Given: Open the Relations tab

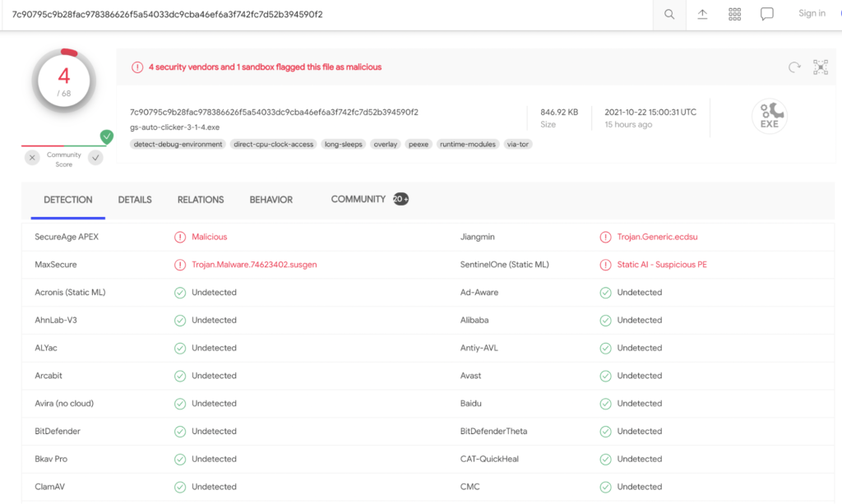Looking at the screenshot, I should click(201, 200).
